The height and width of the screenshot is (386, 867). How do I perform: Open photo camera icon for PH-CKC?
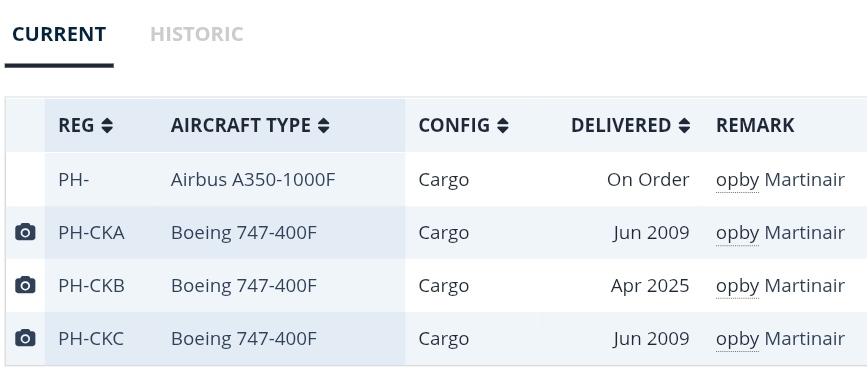pos(25,338)
